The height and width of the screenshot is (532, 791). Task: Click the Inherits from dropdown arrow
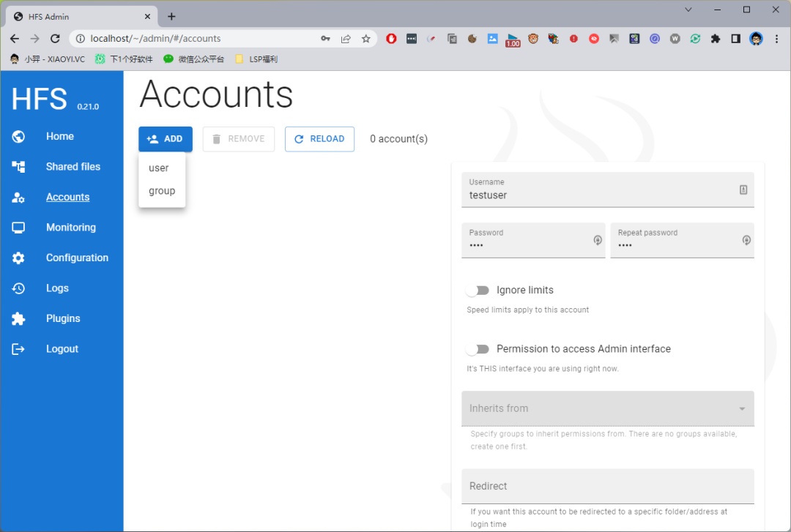[742, 408]
